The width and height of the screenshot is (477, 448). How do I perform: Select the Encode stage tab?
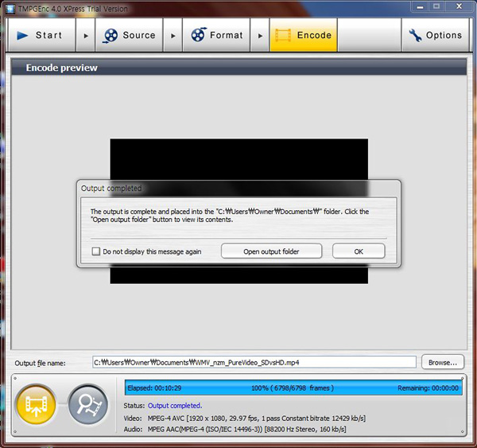point(304,35)
